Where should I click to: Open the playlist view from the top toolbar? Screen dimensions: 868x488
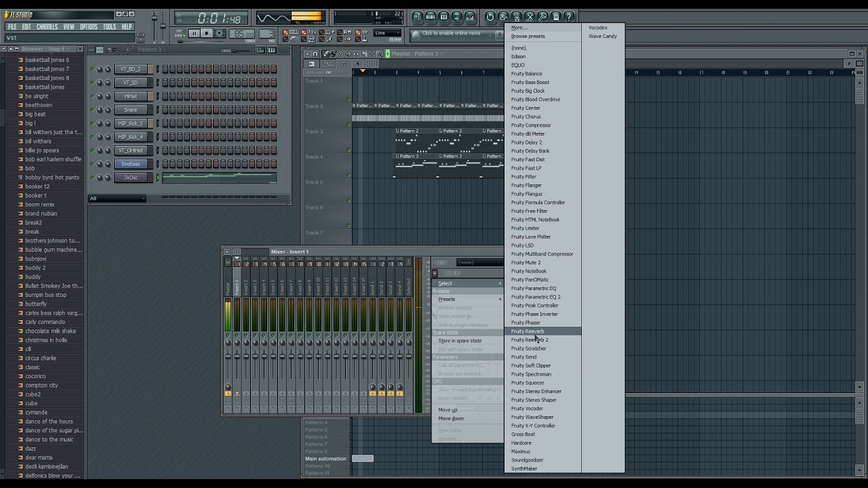(418, 16)
